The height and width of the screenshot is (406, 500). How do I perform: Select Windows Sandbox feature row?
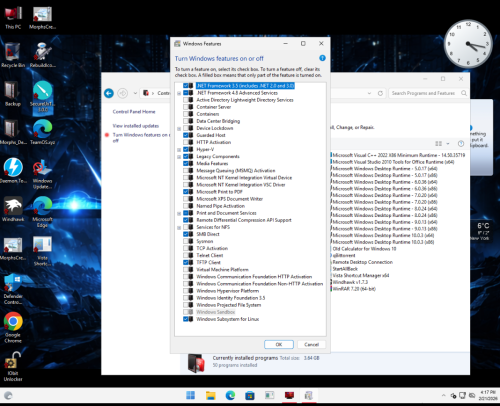tap(215, 312)
